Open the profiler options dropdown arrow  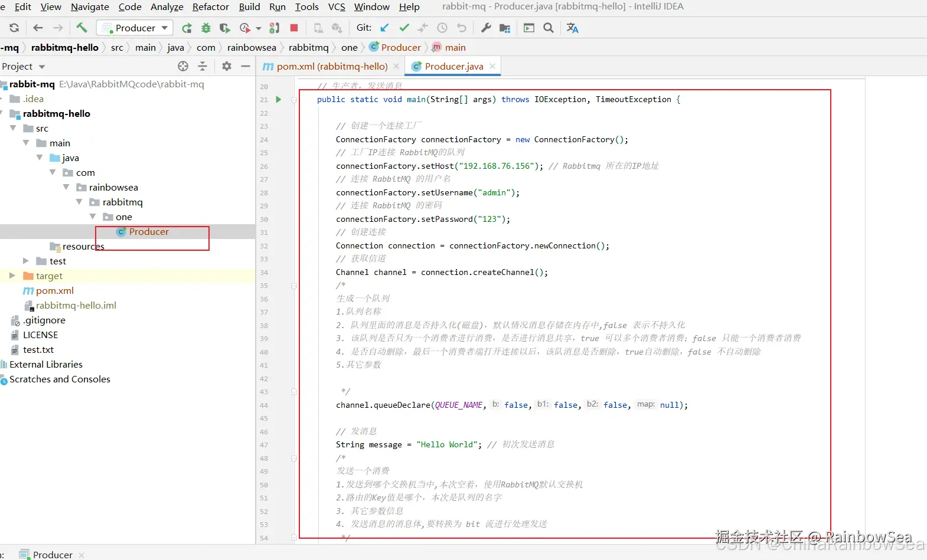coord(259,28)
